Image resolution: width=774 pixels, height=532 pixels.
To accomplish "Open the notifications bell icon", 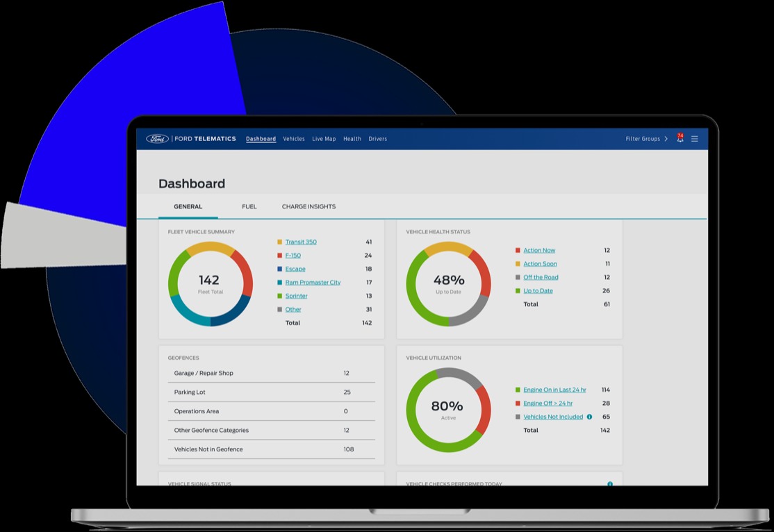I will pos(680,139).
